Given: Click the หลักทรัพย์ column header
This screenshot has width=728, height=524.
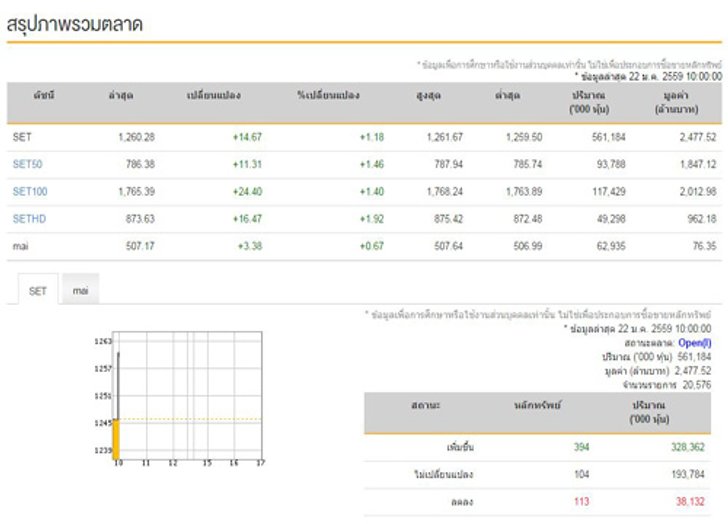Looking at the screenshot, I should 537,405.
